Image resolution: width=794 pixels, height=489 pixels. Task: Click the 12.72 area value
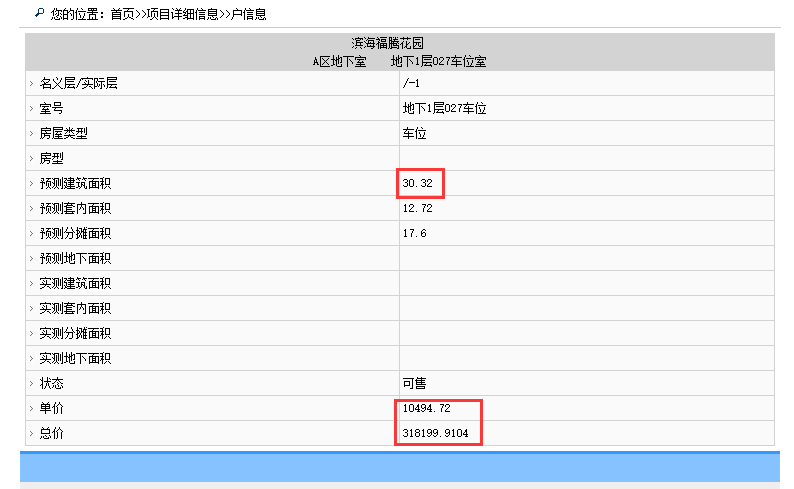coord(417,208)
